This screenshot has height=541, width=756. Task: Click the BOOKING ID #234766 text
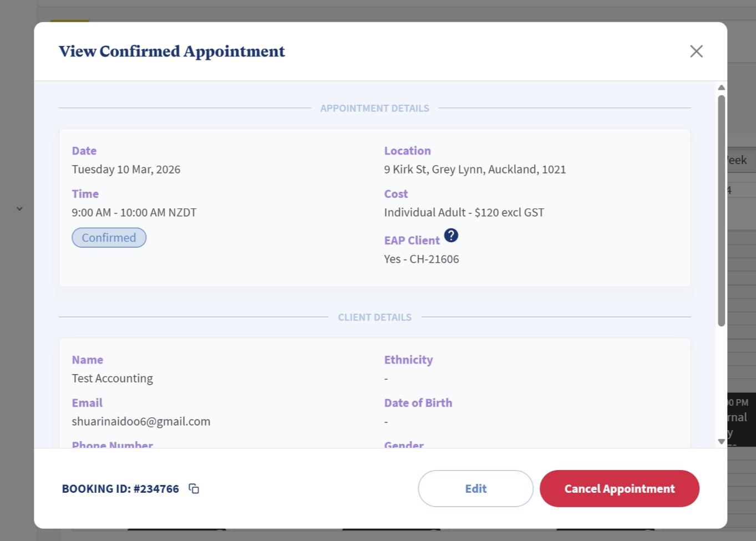[x=120, y=489]
